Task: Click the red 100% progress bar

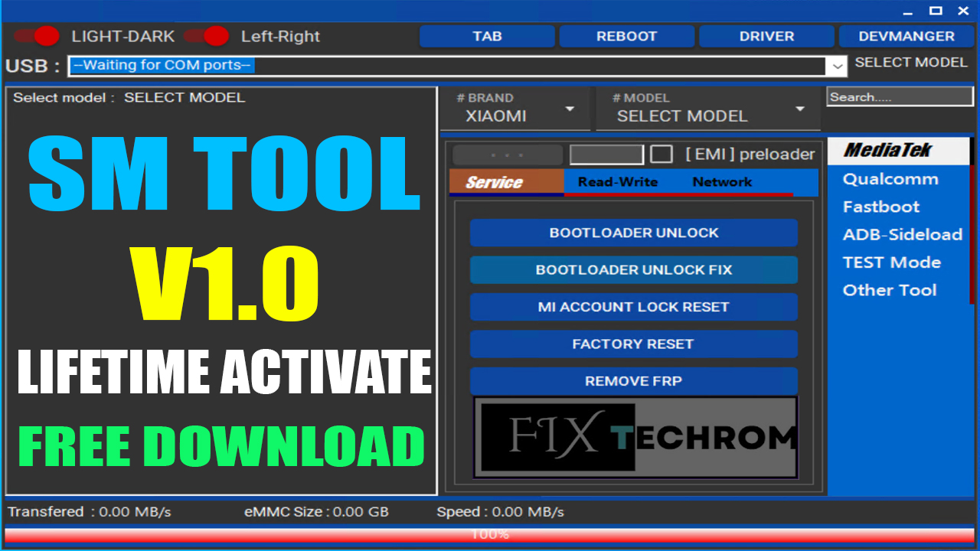Action: [490, 534]
